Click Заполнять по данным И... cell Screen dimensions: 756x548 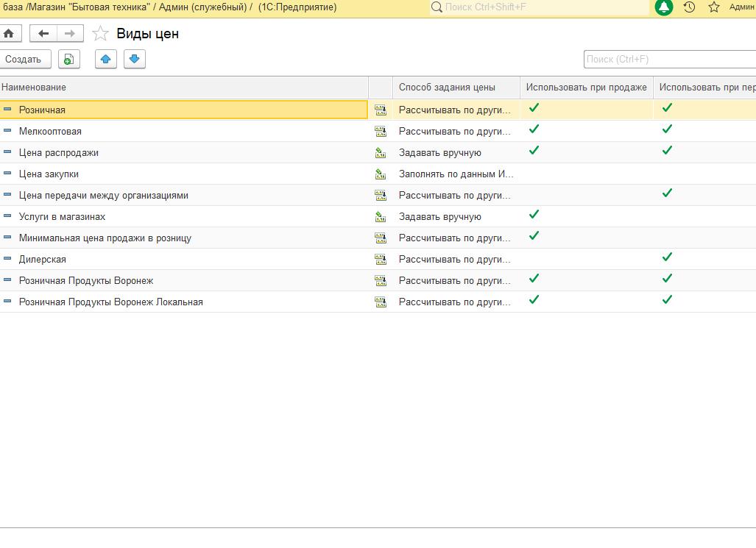[x=456, y=174]
